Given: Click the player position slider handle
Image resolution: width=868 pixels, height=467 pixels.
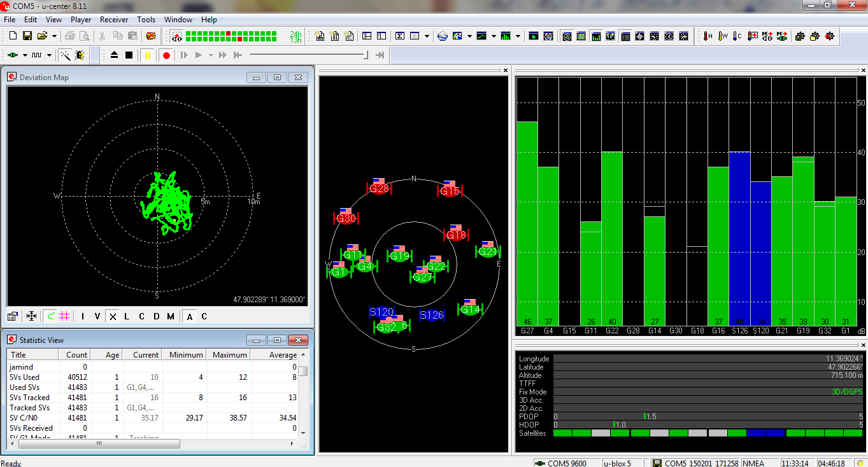Looking at the screenshot, I should click(x=366, y=55).
